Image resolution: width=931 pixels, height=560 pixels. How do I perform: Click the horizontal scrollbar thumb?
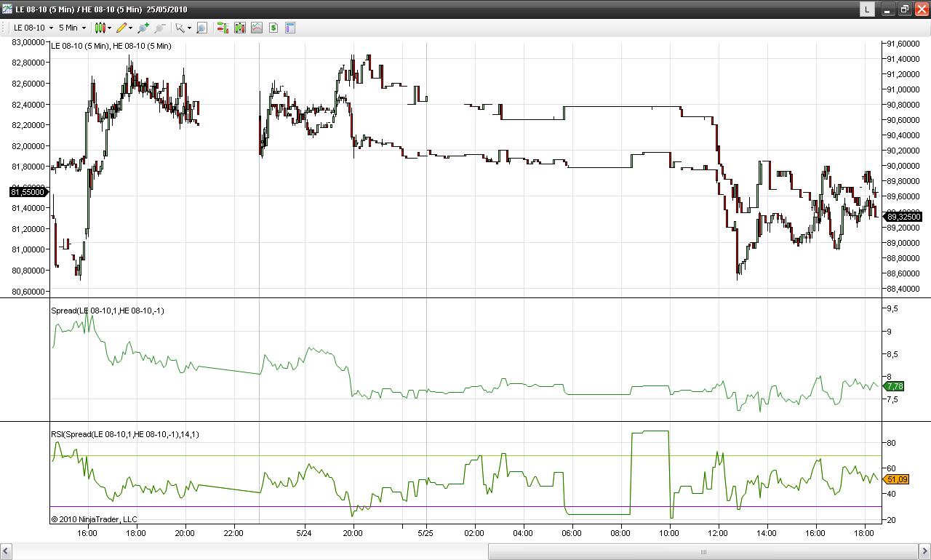[703, 552]
